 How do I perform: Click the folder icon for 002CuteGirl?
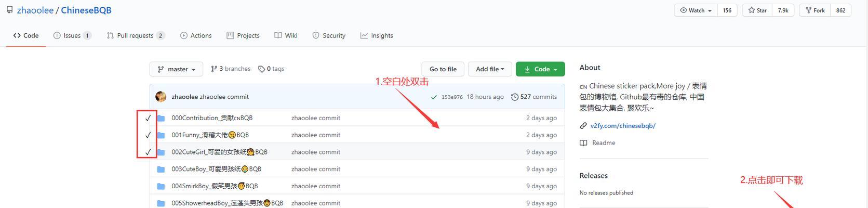[x=161, y=152]
